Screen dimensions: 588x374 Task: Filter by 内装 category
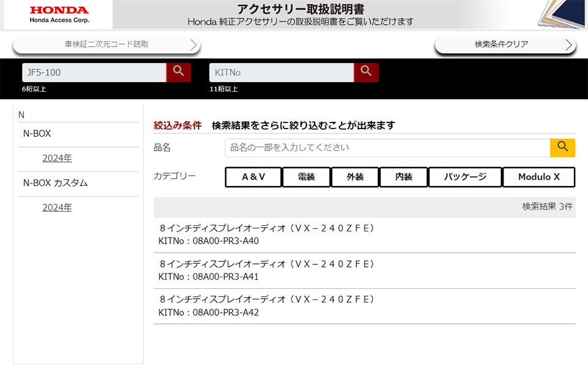coord(404,177)
